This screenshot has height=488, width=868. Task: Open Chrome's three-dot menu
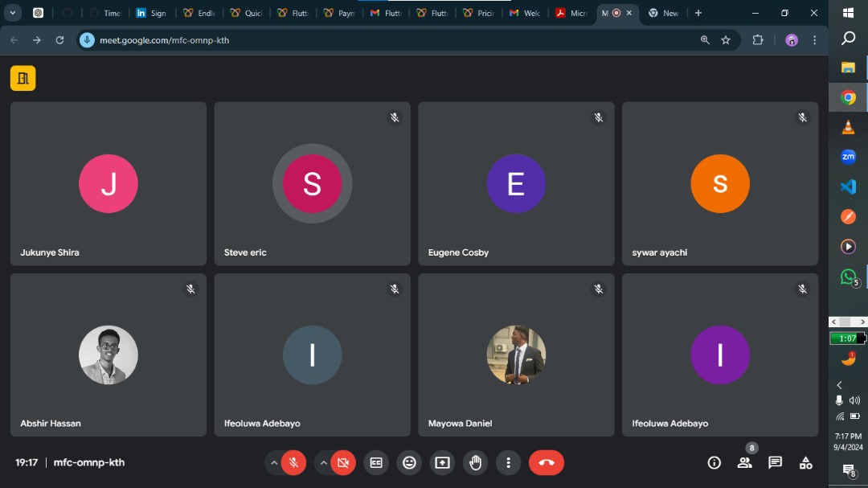[x=814, y=39]
